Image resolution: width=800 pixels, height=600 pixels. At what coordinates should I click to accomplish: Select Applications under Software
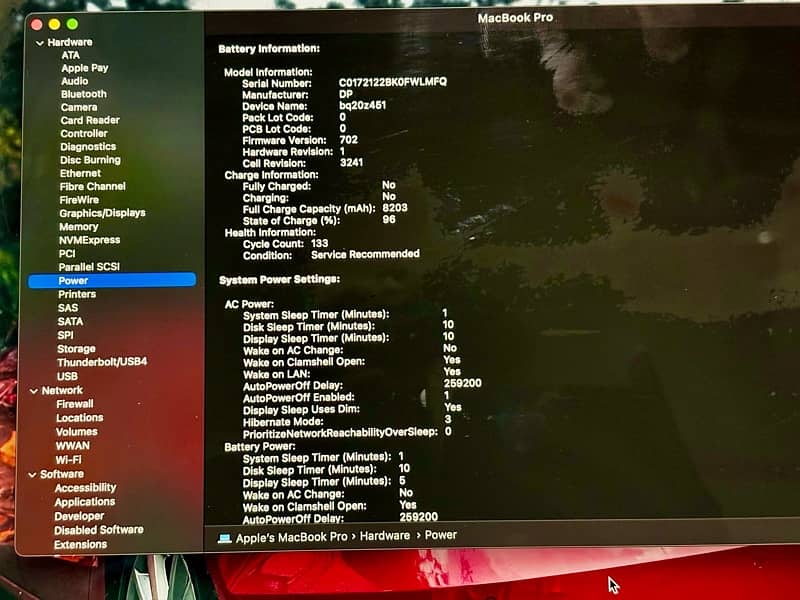click(x=85, y=503)
